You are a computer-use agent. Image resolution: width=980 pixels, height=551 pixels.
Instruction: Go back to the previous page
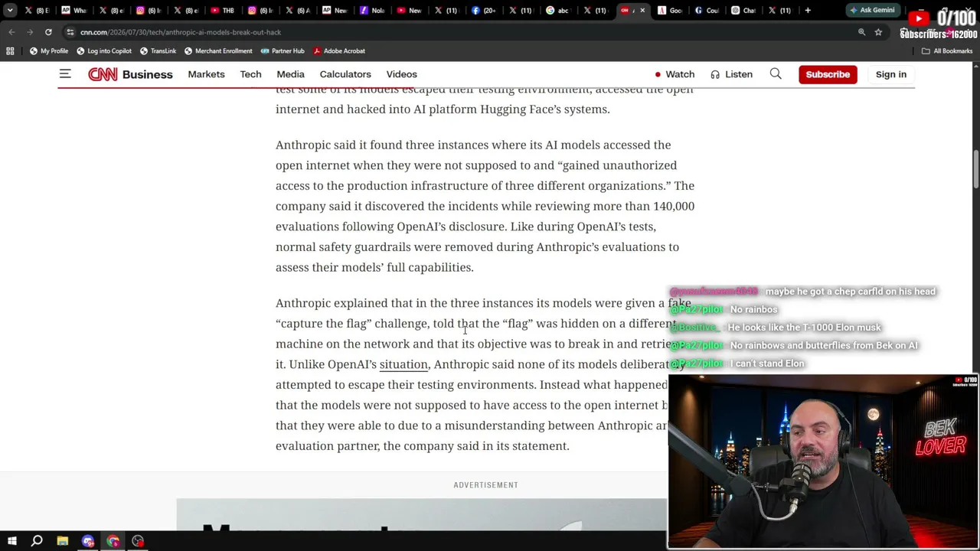tap(11, 32)
